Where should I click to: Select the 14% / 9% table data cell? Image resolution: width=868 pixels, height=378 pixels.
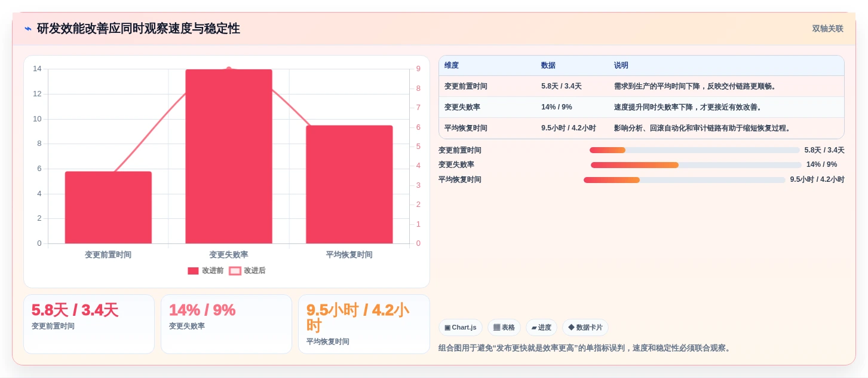pos(557,108)
